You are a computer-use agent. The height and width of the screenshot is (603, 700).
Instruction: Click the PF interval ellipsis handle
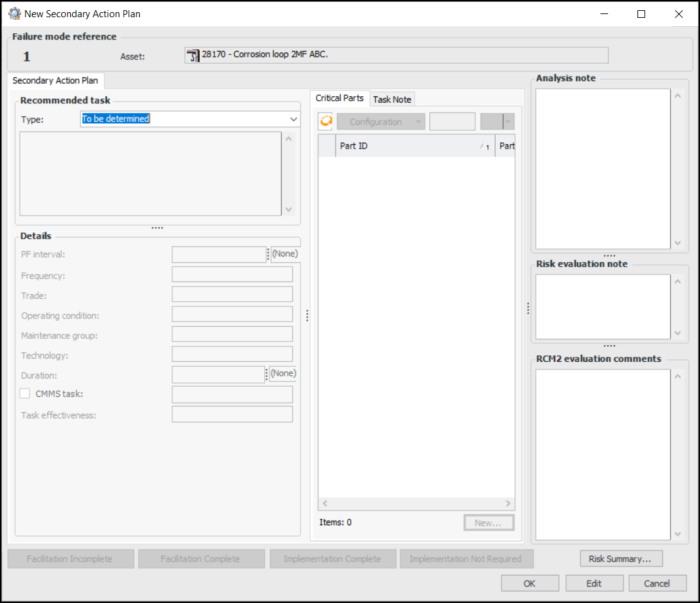coord(268,255)
